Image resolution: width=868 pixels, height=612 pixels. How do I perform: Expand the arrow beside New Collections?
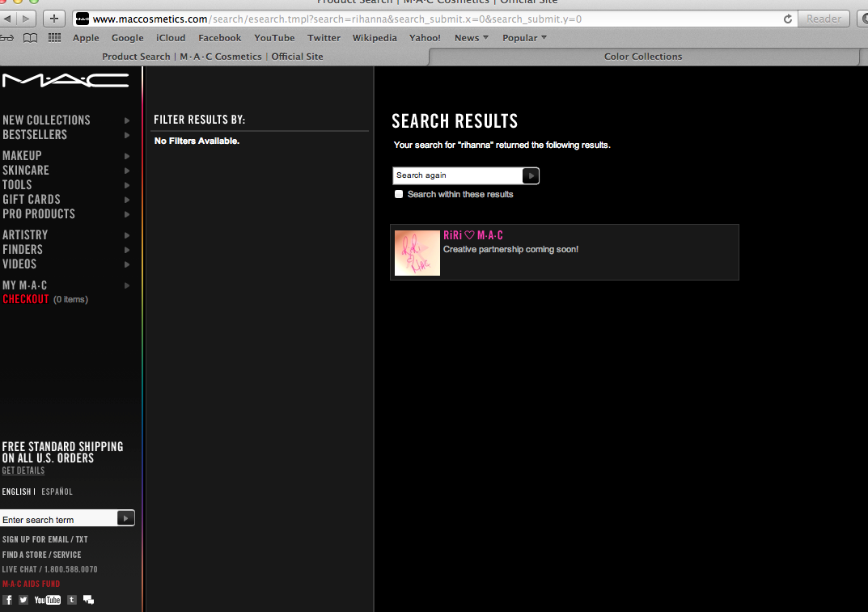127,120
